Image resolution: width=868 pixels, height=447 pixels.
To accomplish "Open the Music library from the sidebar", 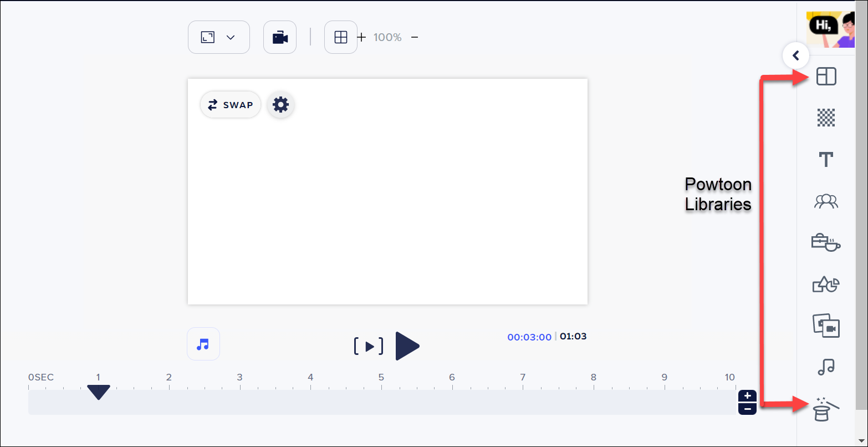I will click(826, 367).
